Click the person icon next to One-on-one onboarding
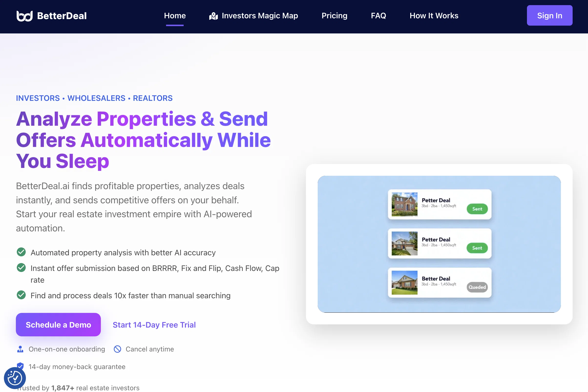This screenshot has height=392, width=588. click(20, 349)
